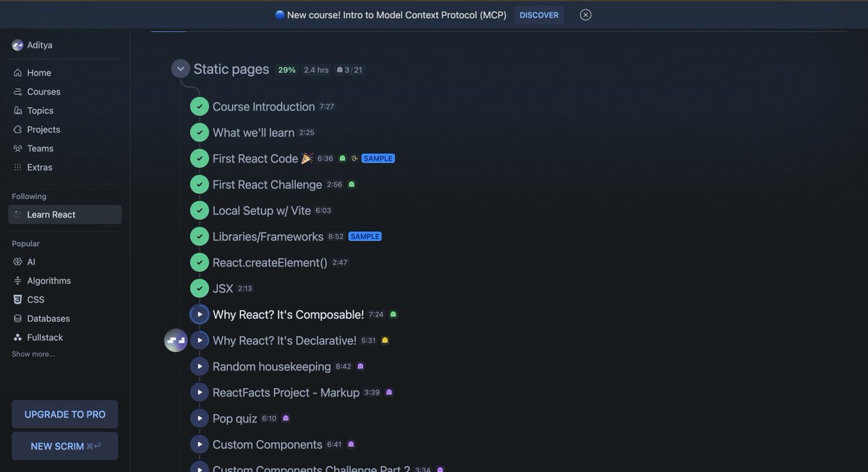Click the NEW SCRIM button

pos(65,446)
